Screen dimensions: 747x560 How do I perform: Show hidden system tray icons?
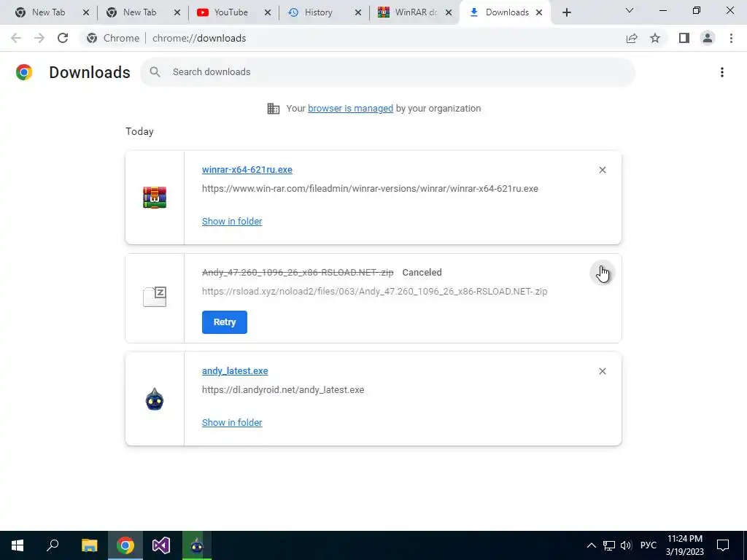click(591, 545)
